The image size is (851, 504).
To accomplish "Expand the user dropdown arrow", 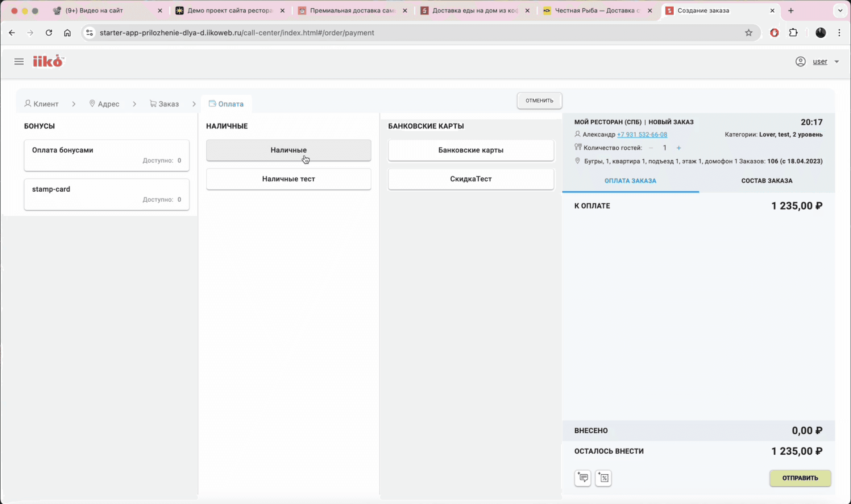I will [x=837, y=62].
